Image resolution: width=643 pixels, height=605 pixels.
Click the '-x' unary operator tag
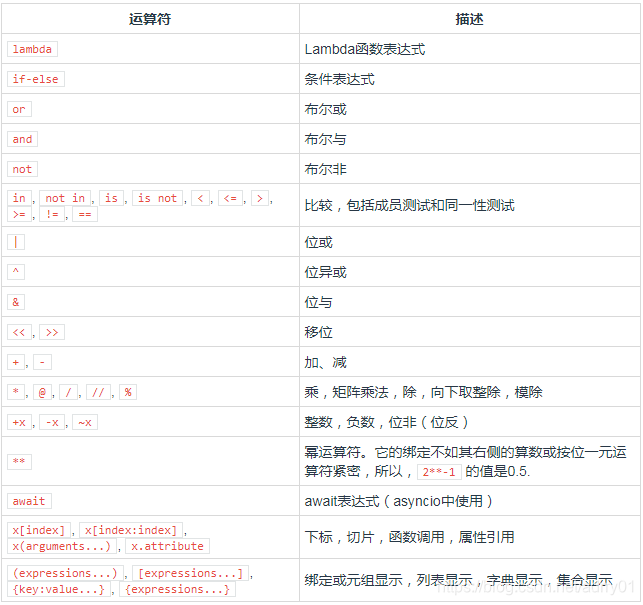52,422
